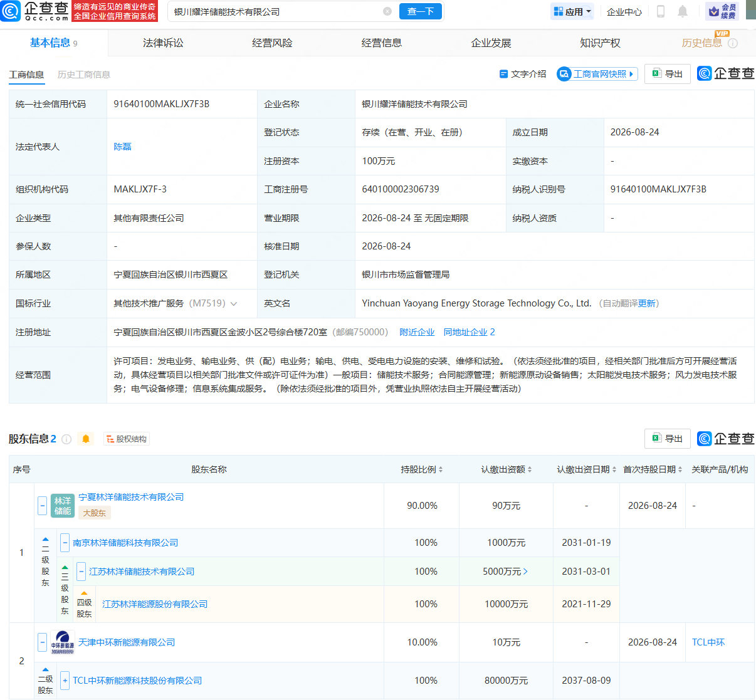Image resolution: width=756 pixels, height=700 pixels.
Task: Open the 应用 apps dropdown
Action: pyautogui.click(x=572, y=11)
